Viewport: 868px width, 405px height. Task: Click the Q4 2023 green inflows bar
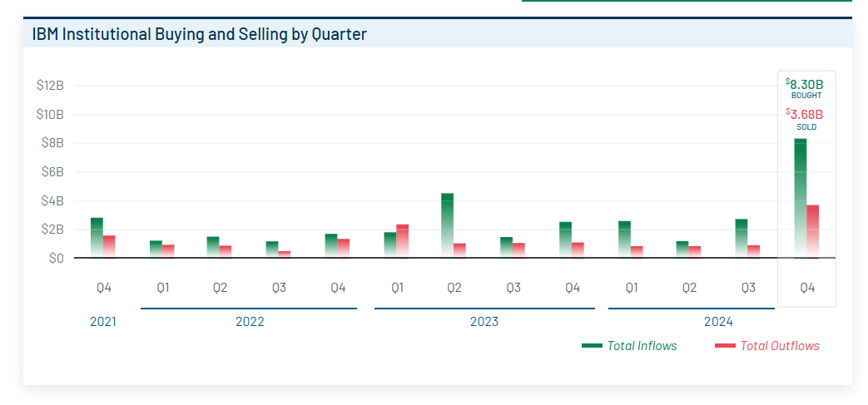(x=565, y=240)
